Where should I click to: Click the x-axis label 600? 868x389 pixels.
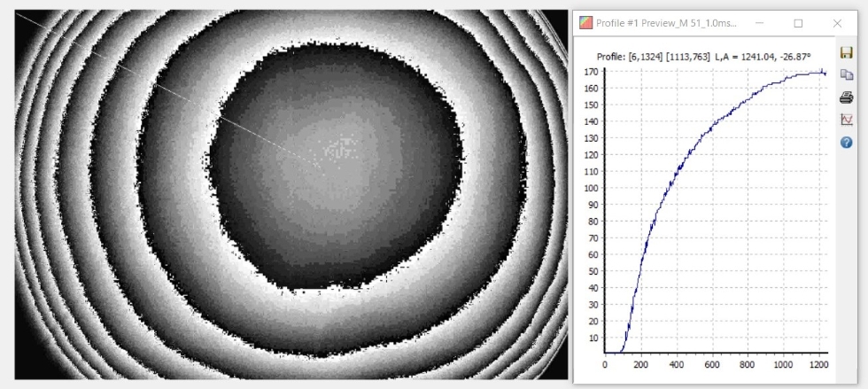point(711,364)
